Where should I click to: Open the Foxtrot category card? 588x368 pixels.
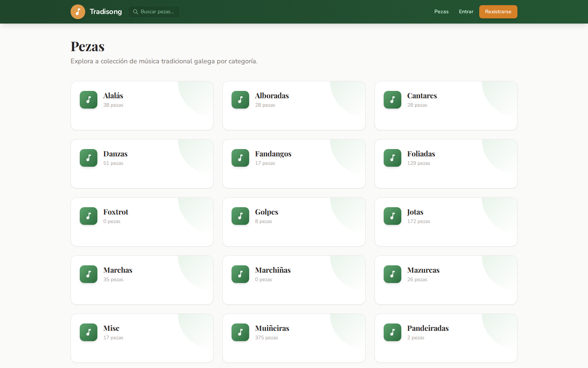142,222
